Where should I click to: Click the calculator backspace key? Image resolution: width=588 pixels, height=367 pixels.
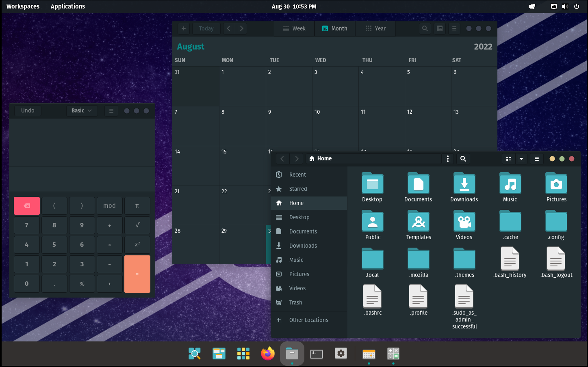coord(27,206)
